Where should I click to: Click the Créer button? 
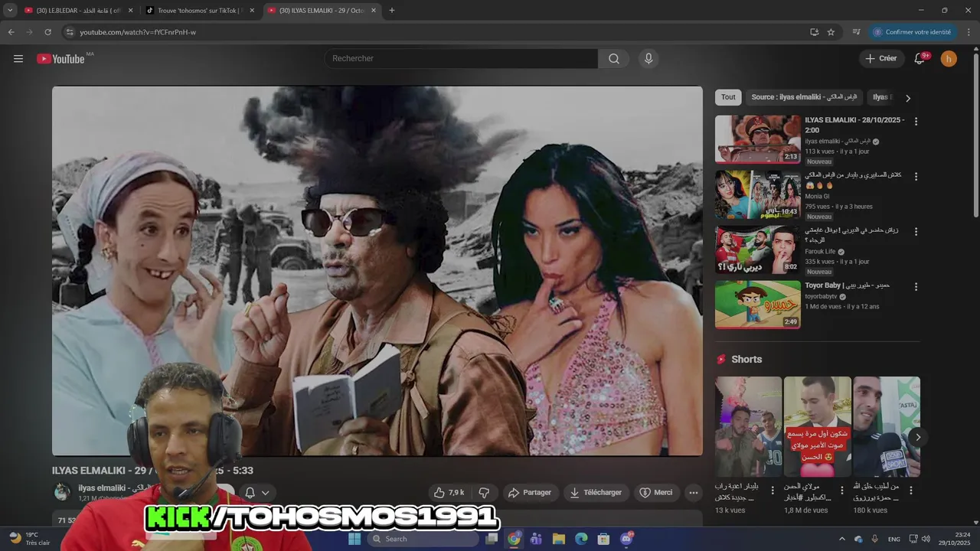880,59
